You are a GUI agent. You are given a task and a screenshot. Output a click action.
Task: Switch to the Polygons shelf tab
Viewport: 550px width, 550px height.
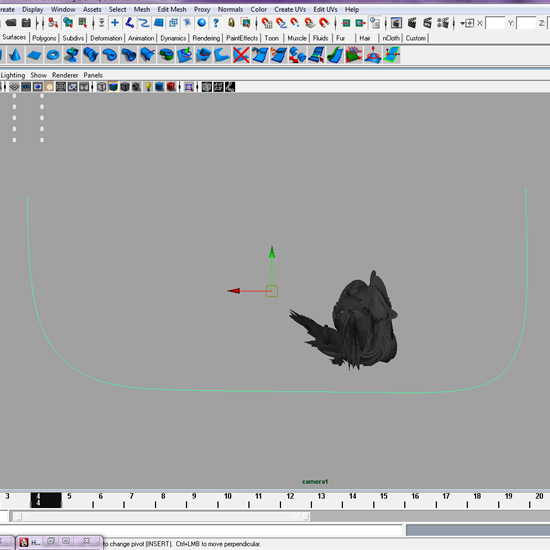pyautogui.click(x=44, y=38)
